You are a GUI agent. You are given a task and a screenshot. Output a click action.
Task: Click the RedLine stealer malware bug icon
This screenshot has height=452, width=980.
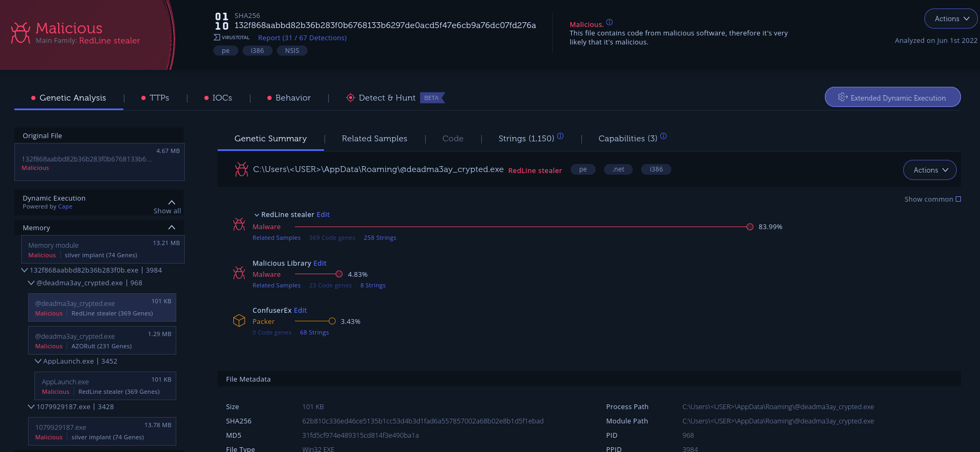coord(239,224)
